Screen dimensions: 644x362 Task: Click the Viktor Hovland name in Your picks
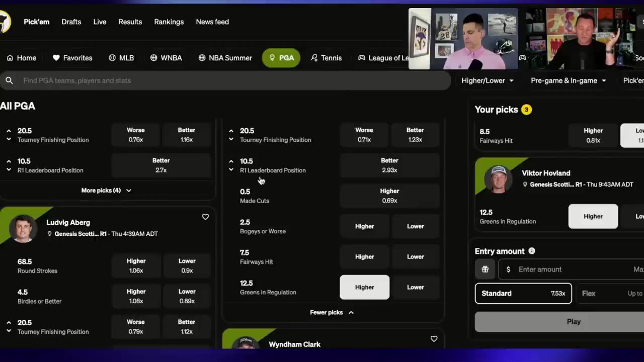546,173
